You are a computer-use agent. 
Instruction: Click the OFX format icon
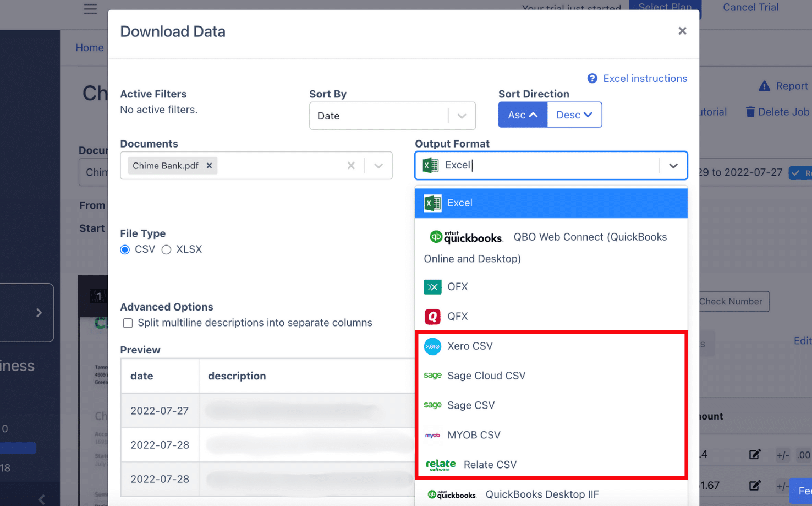click(x=433, y=287)
